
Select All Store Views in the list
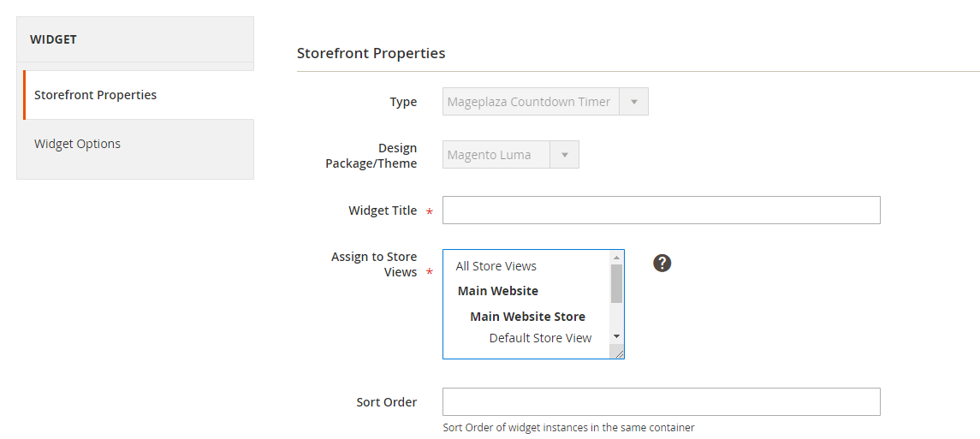point(496,266)
